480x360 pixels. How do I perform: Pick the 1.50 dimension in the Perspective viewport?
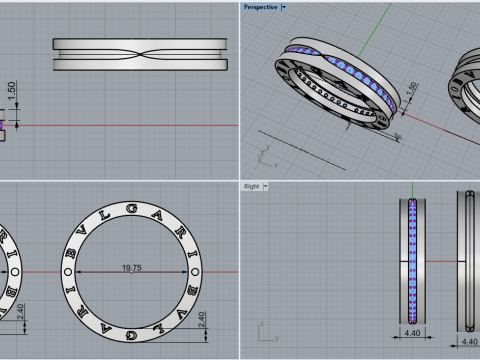[x=412, y=89]
